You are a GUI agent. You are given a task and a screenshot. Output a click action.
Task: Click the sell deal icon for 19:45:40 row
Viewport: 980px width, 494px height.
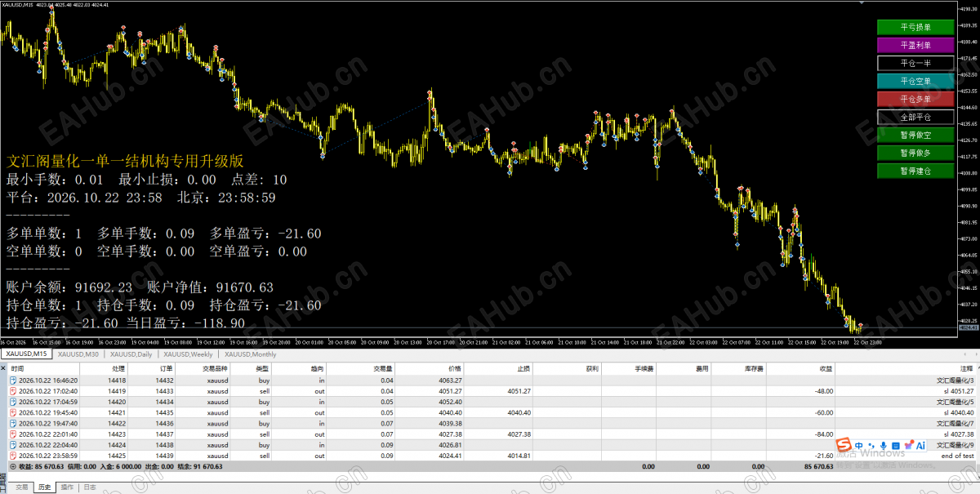click(14, 412)
